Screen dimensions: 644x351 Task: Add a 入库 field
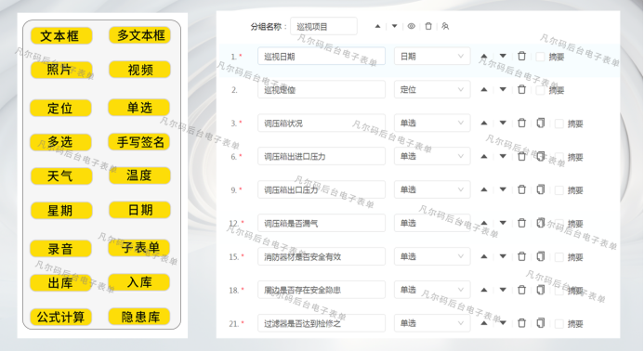tap(139, 282)
